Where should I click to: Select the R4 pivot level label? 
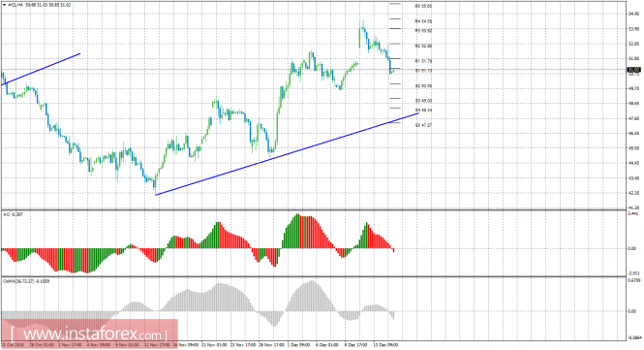click(x=423, y=21)
